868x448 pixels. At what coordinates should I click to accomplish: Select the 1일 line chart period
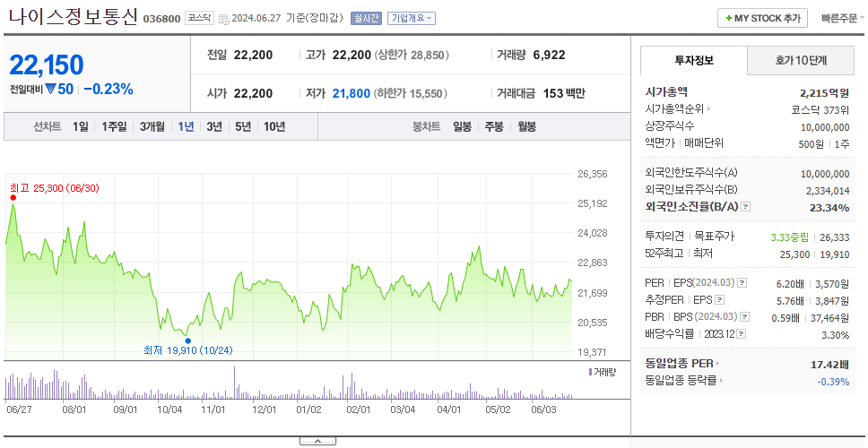[81, 126]
